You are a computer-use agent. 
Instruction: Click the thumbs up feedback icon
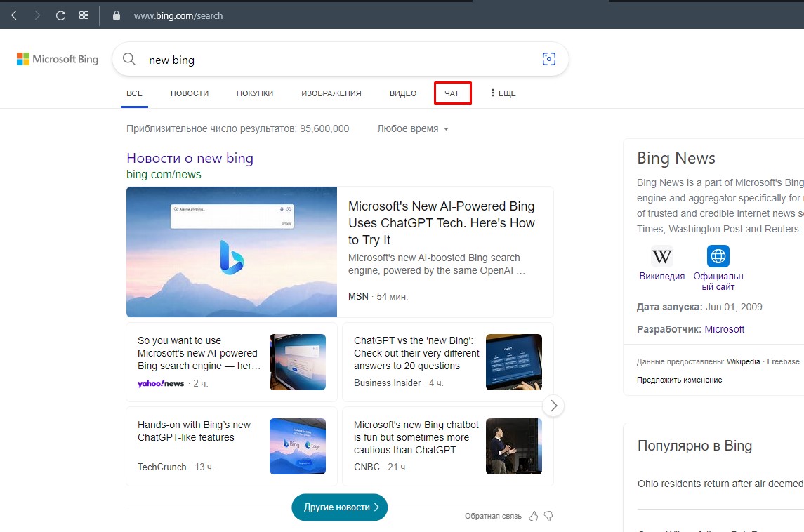tap(534, 516)
